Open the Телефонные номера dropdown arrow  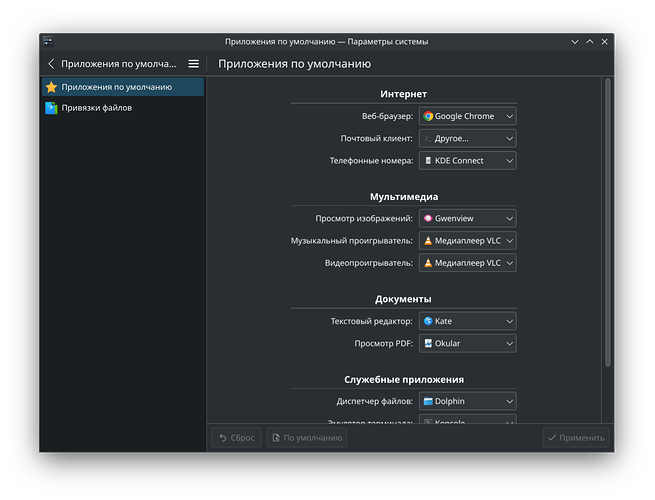tap(509, 161)
